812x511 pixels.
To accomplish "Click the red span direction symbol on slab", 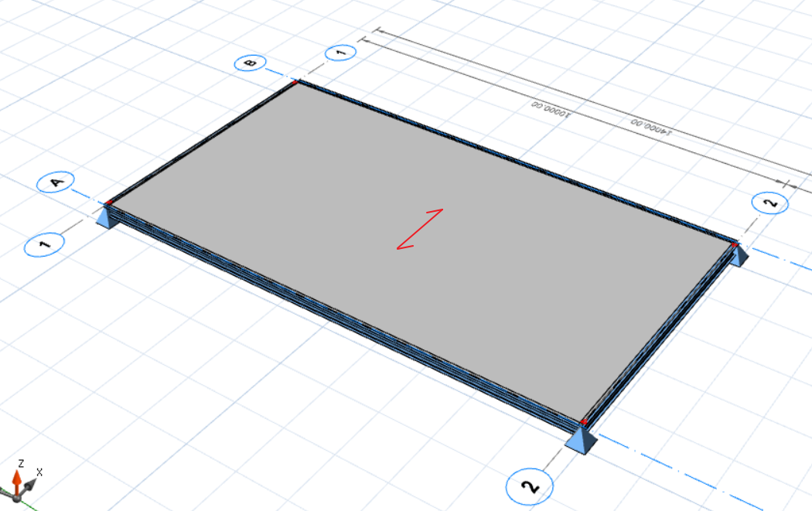I will tap(418, 229).
